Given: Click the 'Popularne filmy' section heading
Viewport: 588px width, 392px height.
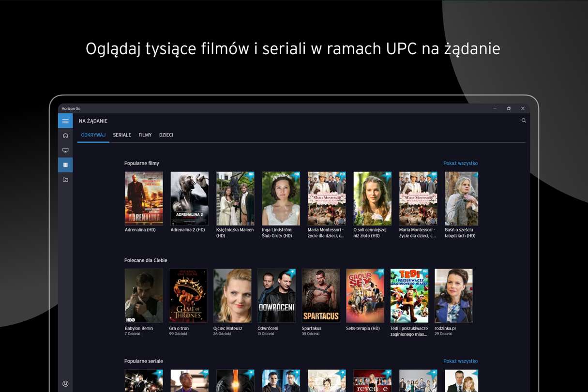Looking at the screenshot, I should 142,163.
